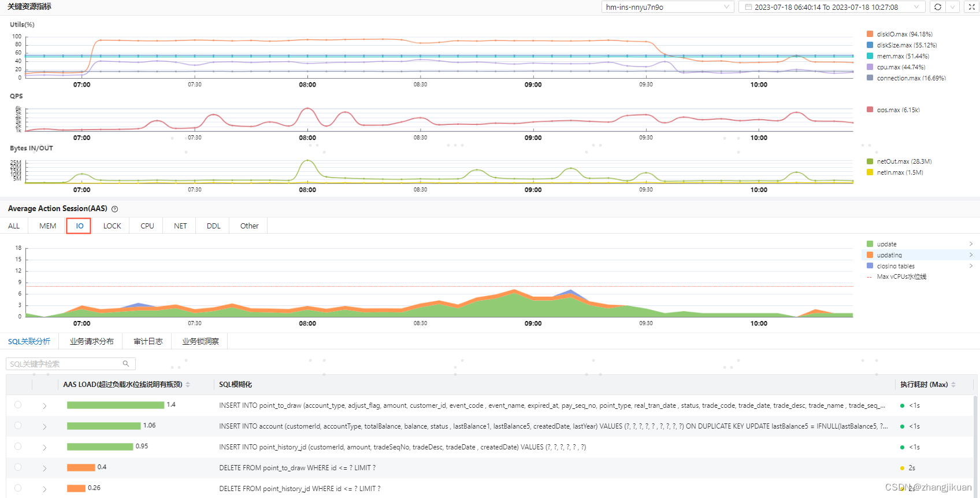The width and height of the screenshot is (980, 498).
Task: Open the 业务锁洞察 tab
Action: (x=201, y=341)
